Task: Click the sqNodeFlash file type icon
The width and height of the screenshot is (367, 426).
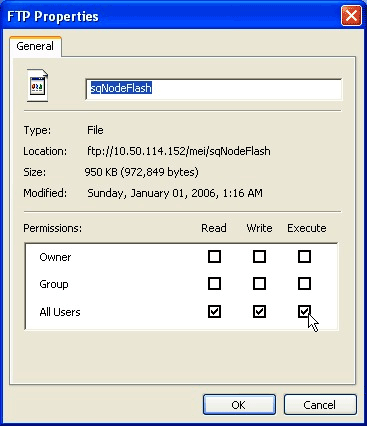Action: click(37, 86)
